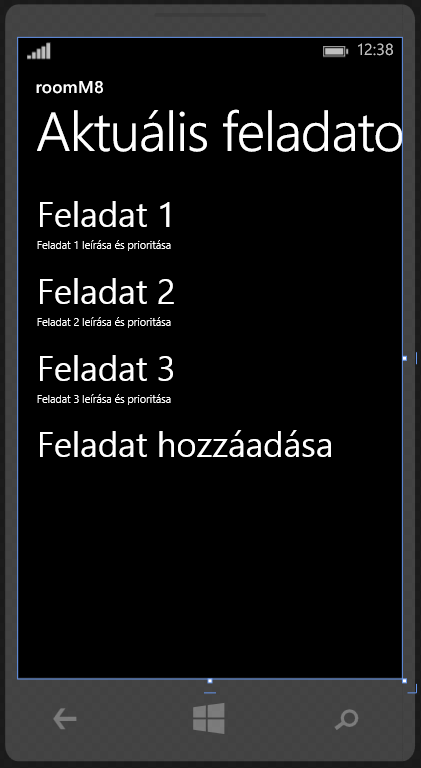
Task: Click the bottom-center designer resize handle
Action: 210,681
